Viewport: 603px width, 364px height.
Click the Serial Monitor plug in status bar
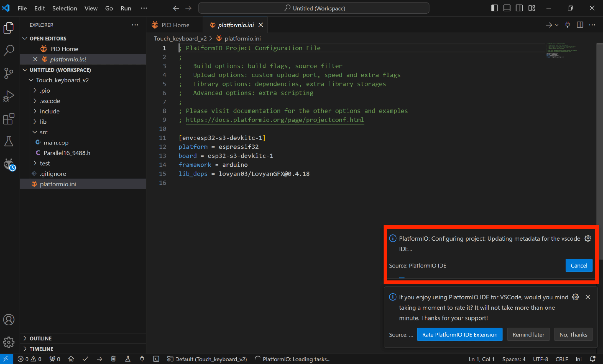point(142,359)
